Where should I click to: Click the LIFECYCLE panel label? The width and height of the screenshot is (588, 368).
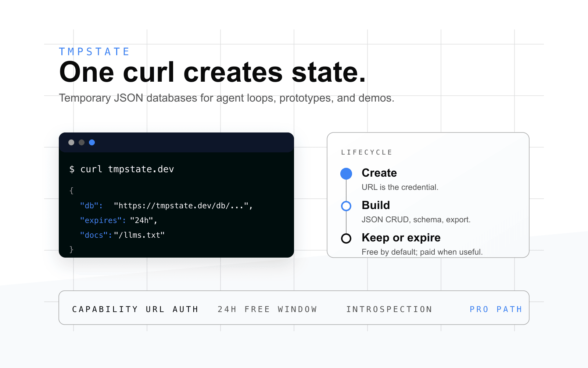[x=366, y=152]
